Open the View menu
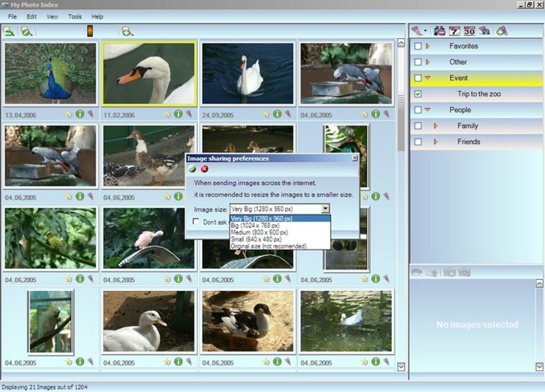 51,17
